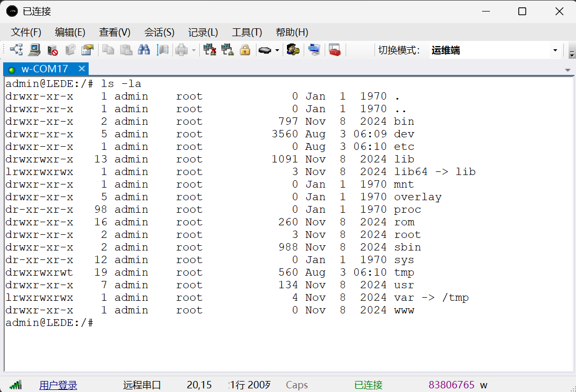This screenshot has height=392, width=576.
Task: Expand the printer options dropdown arrow
Action: pyautogui.click(x=194, y=51)
